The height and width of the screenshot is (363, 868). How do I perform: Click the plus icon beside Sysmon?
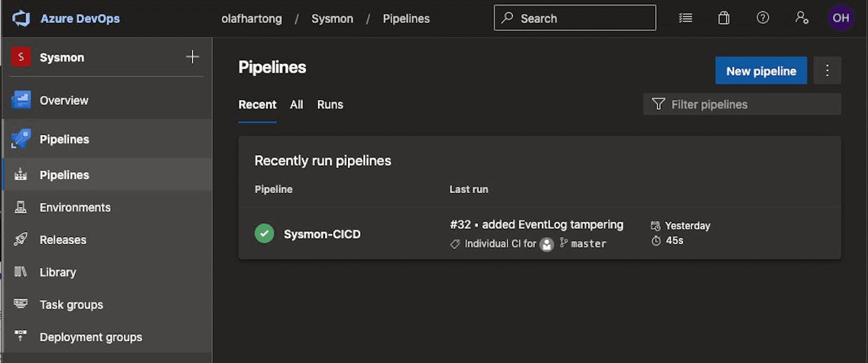(x=192, y=57)
